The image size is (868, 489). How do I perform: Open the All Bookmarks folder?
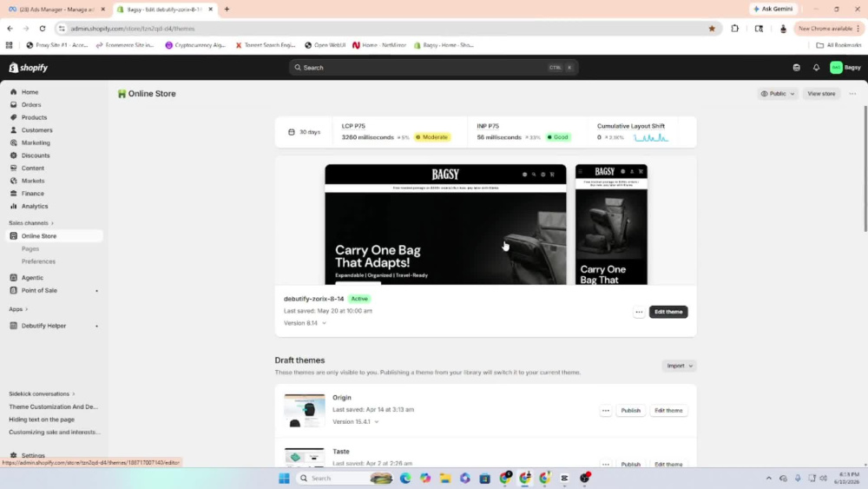coord(838,45)
